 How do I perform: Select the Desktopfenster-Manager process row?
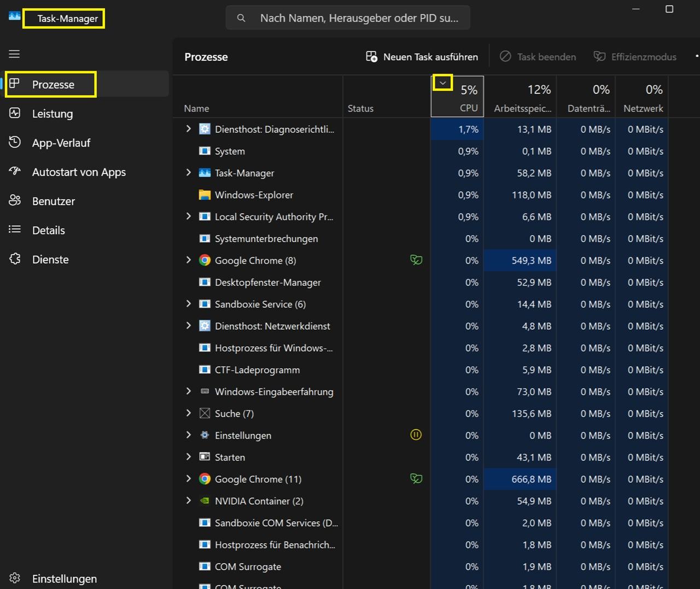tap(421, 282)
